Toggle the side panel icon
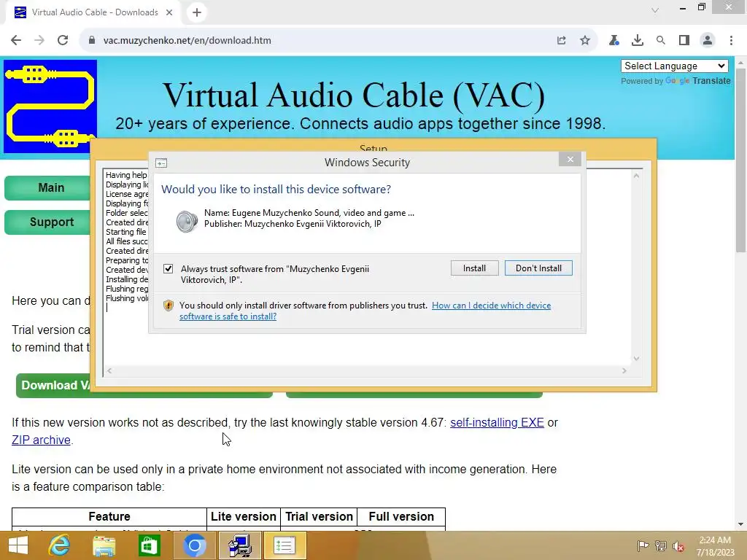 (x=684, y=41)
